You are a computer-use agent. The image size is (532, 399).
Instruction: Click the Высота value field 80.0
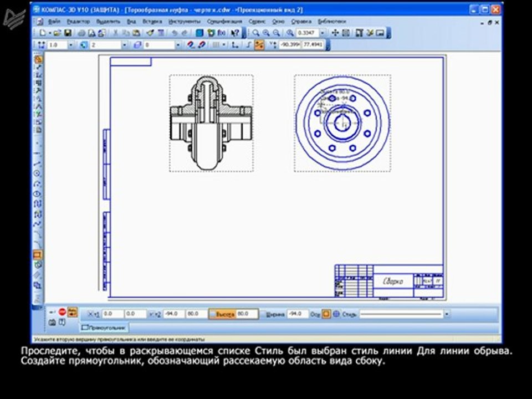tap(247, 314)
